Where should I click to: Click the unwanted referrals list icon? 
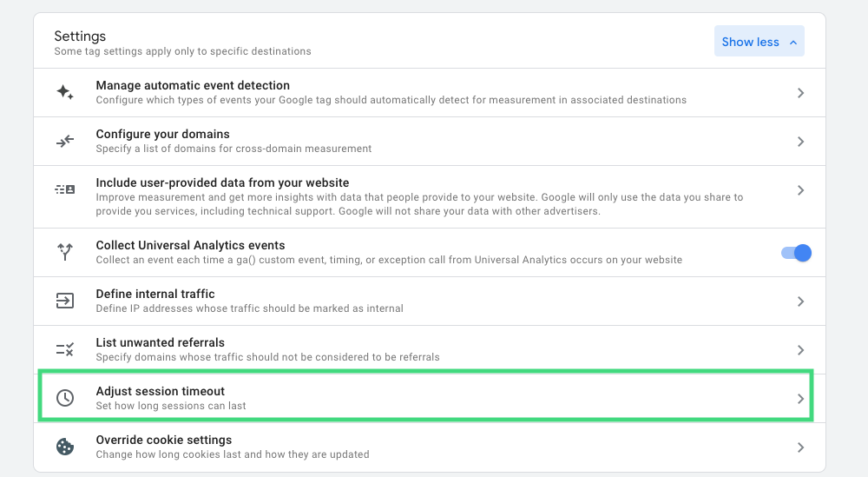[x=65, y=350]
